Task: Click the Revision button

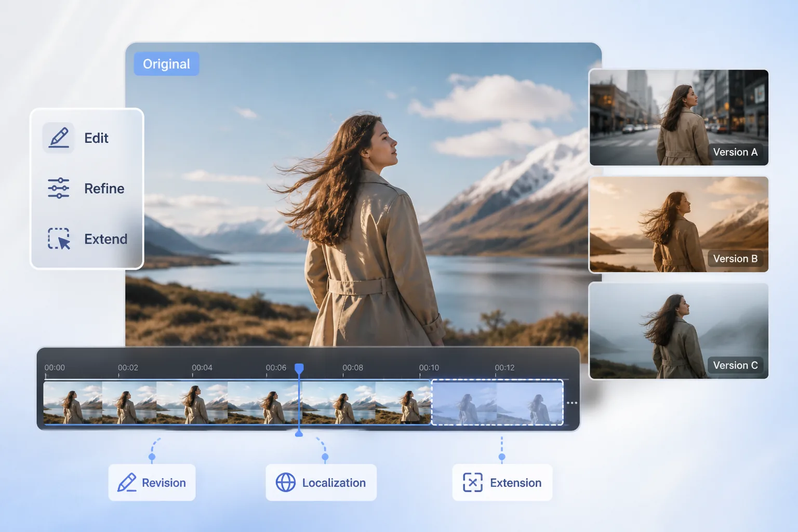Action: point(152,483)
